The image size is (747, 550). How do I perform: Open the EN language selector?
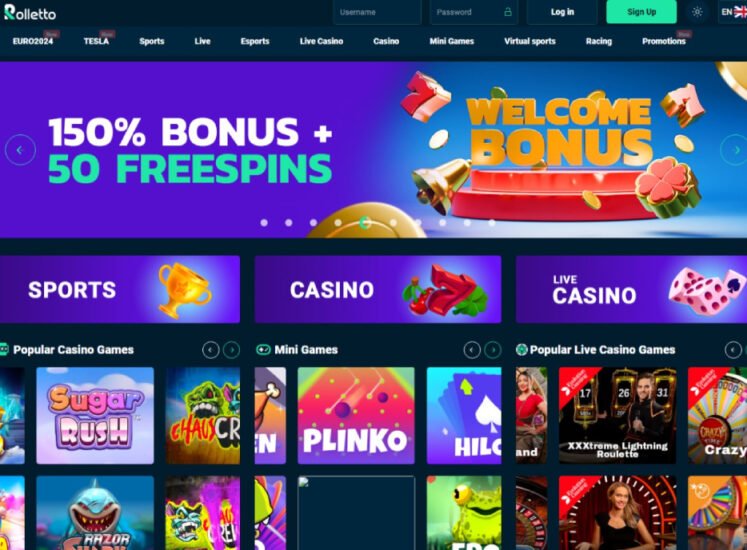733,12
